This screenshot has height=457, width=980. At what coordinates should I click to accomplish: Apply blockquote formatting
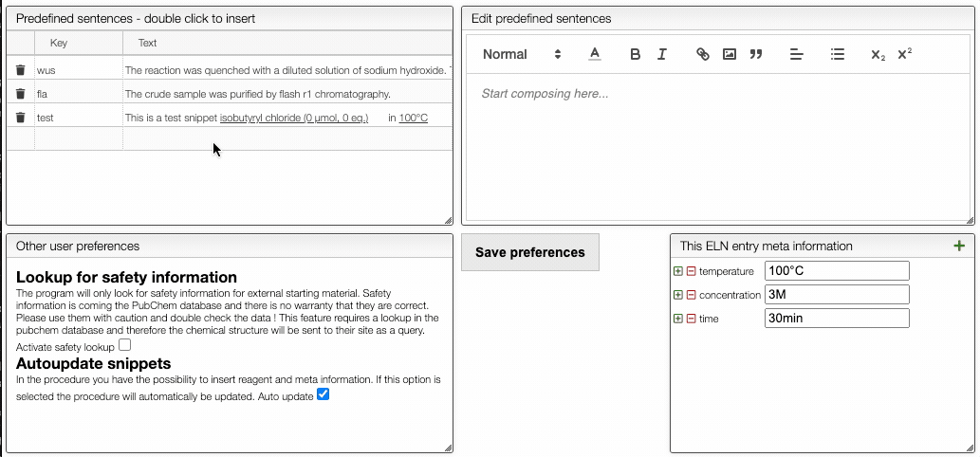755,54
